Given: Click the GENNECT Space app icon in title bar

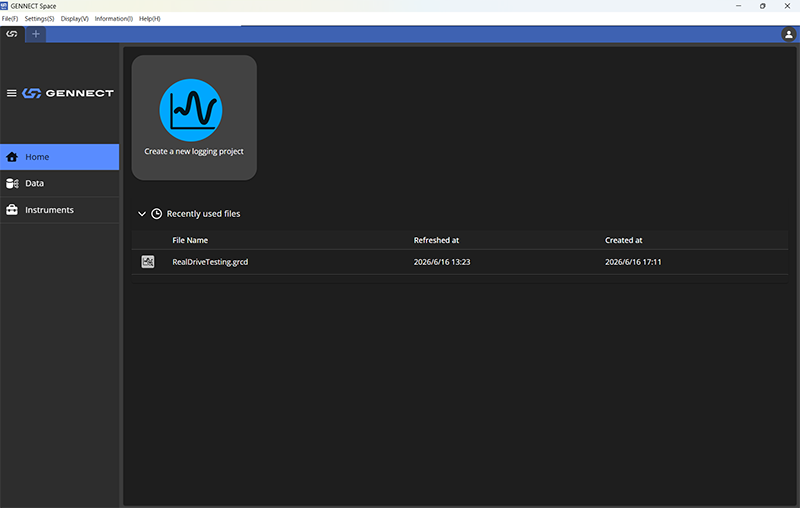Looking at the screenshot, I should point(4,6).
